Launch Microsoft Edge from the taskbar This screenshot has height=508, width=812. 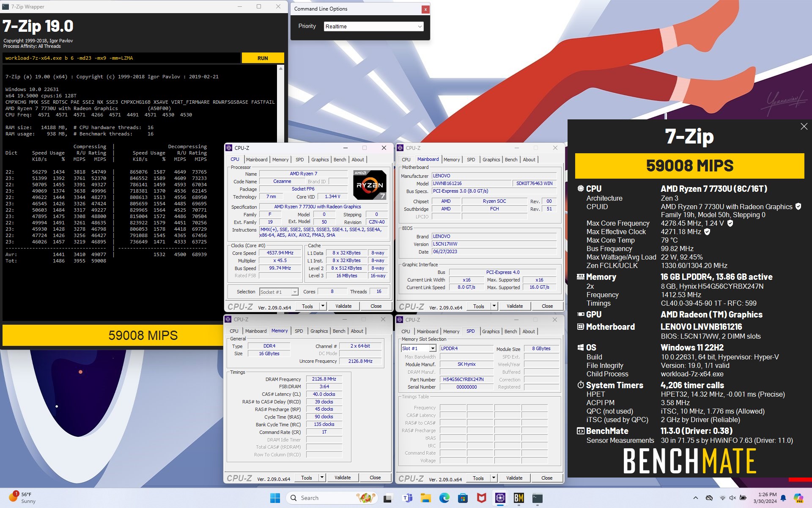pyautogui.click(x=444, y=498)
